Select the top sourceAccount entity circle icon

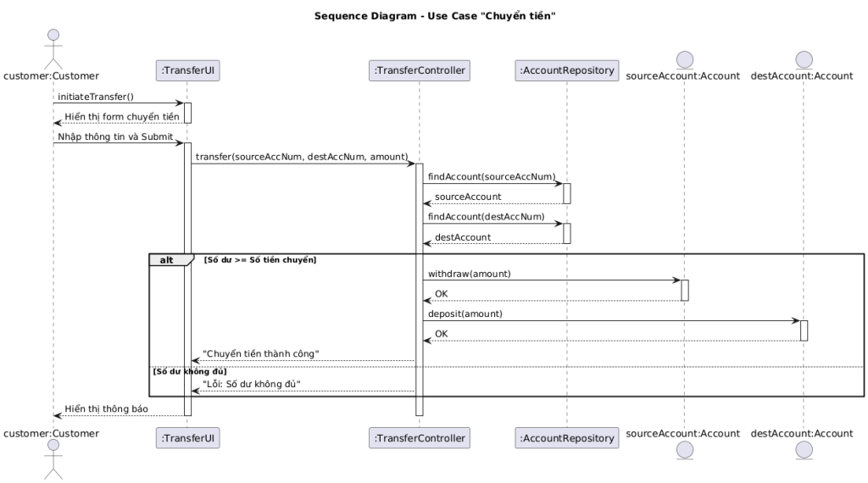pyautogui.click(x=682, y=59)
